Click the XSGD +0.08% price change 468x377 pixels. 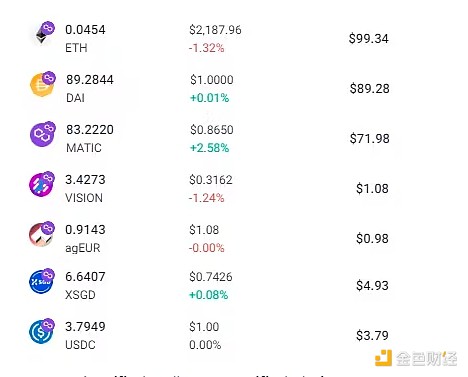coord(208,295)
